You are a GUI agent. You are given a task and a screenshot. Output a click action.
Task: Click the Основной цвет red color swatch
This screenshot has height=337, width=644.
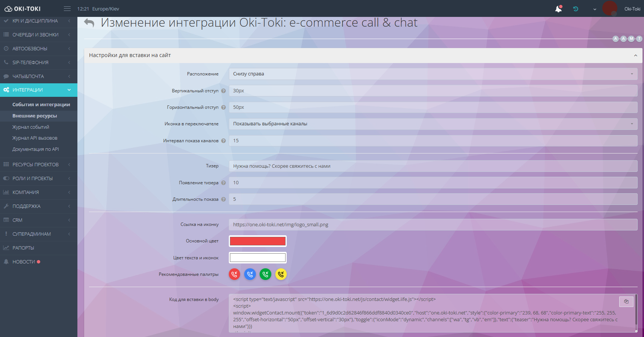258,241
